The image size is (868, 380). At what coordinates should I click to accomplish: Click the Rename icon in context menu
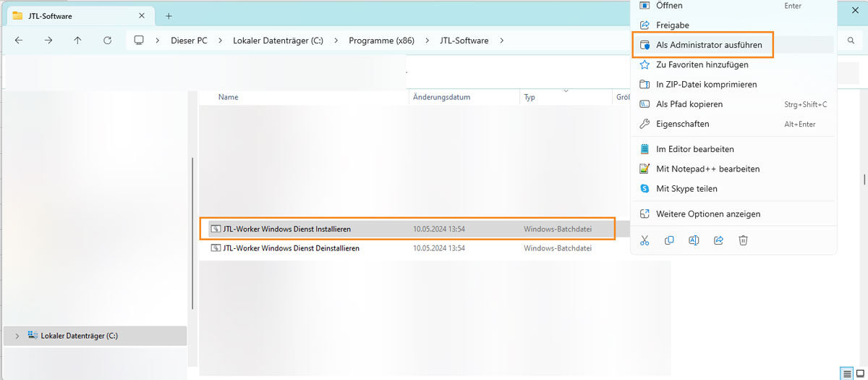(694, 240)
